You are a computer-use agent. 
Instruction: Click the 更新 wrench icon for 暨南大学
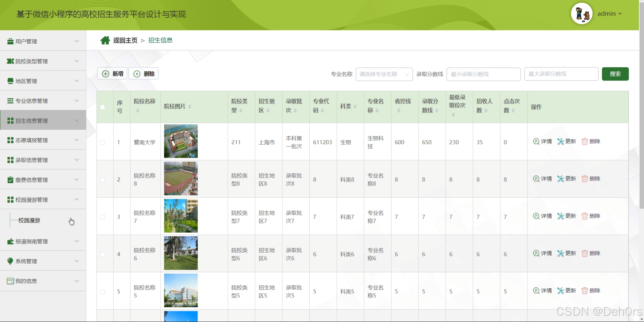click(560, 141)
